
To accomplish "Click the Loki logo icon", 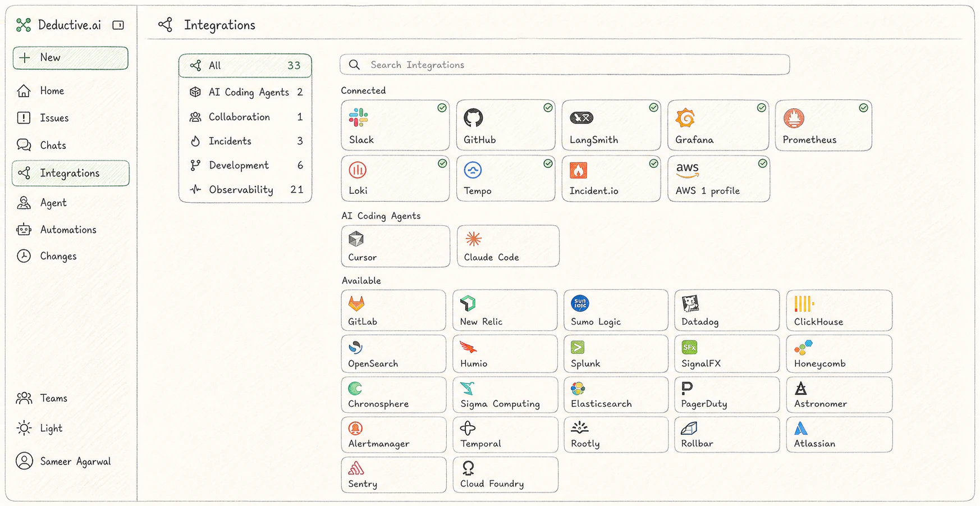I will click(x=358, y=170).
